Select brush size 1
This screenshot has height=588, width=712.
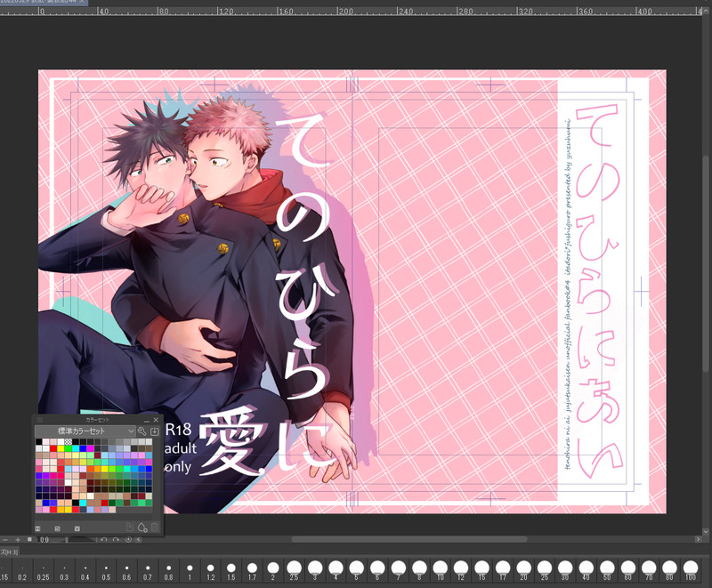click(x=190, y=571)
